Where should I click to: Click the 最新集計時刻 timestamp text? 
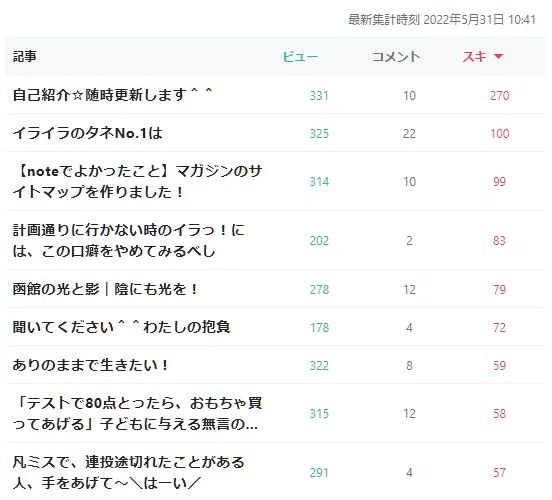tap(442, 20)
